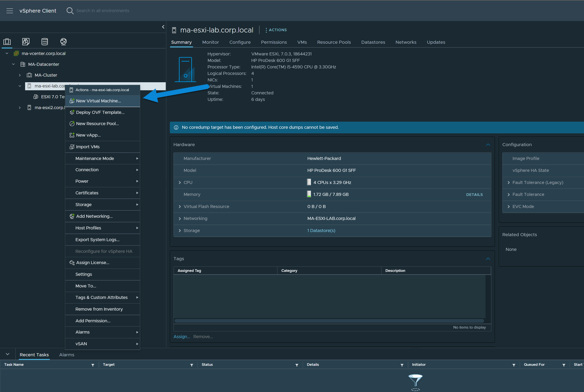
Task: Switch to the Alarms tab
Action: coord(66,355)
